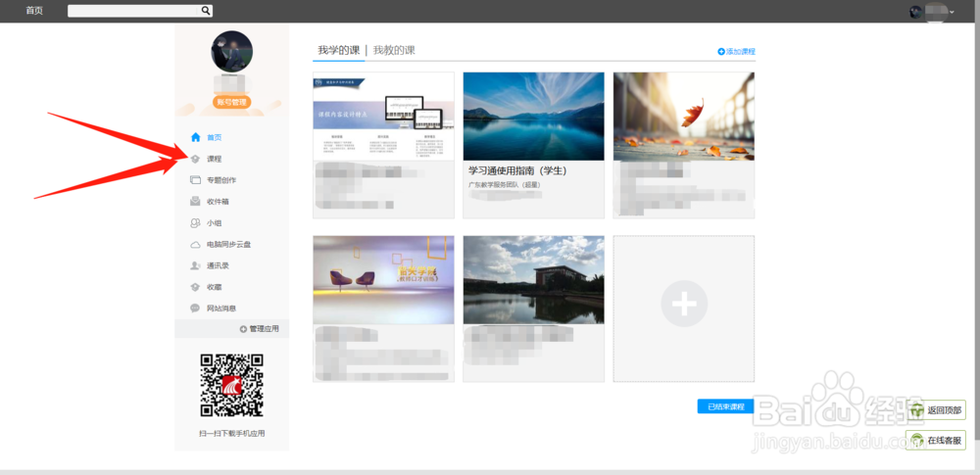
Task: Click the 专题创作 icon
Action: pyautogui.click(x=195, y=180)
